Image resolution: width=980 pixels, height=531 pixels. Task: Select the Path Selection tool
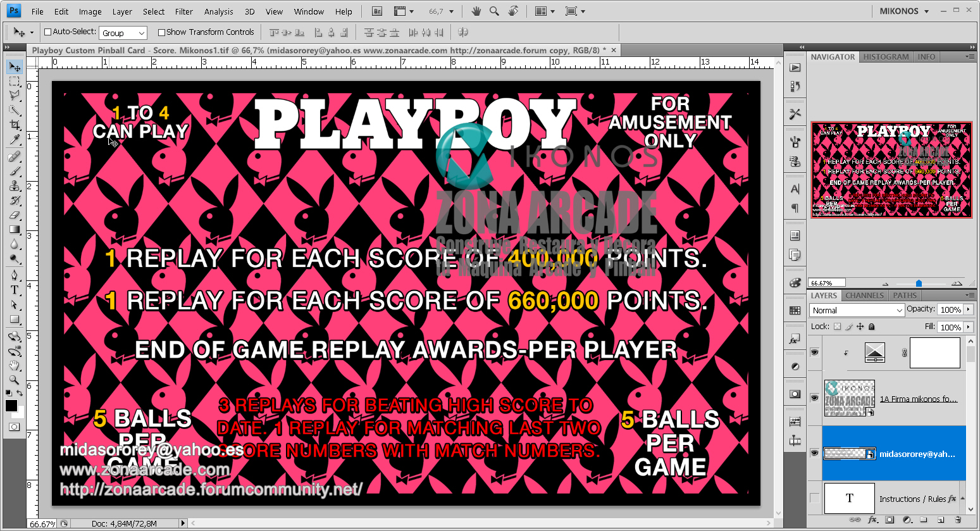pos(15,304)
